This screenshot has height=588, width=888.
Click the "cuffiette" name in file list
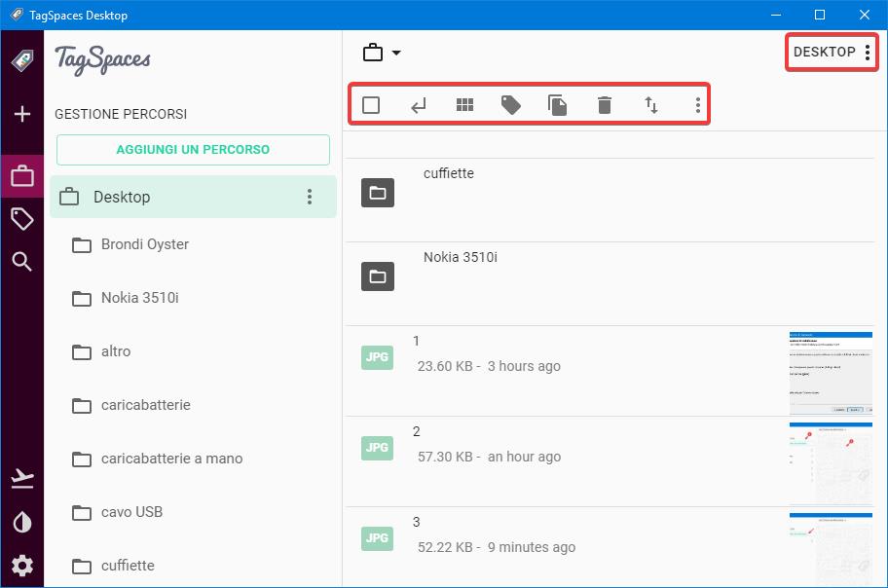[449, 173]
